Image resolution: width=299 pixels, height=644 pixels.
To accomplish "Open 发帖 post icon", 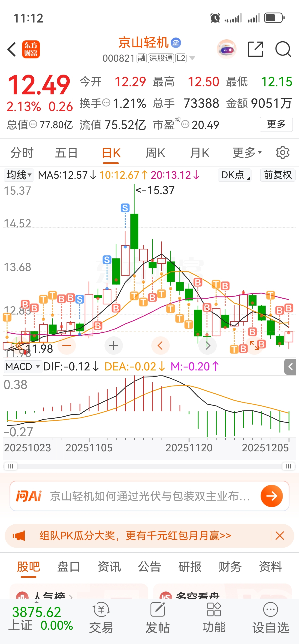I will (158, 617).
